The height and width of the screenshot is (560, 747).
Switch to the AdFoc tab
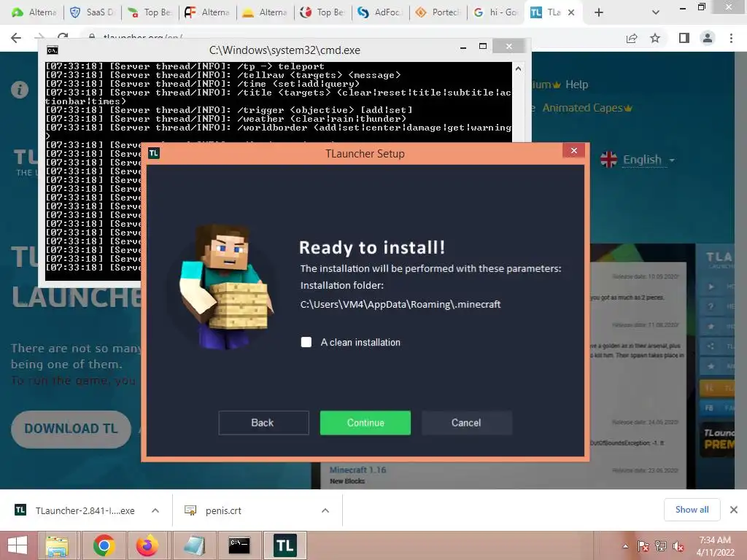381,12
